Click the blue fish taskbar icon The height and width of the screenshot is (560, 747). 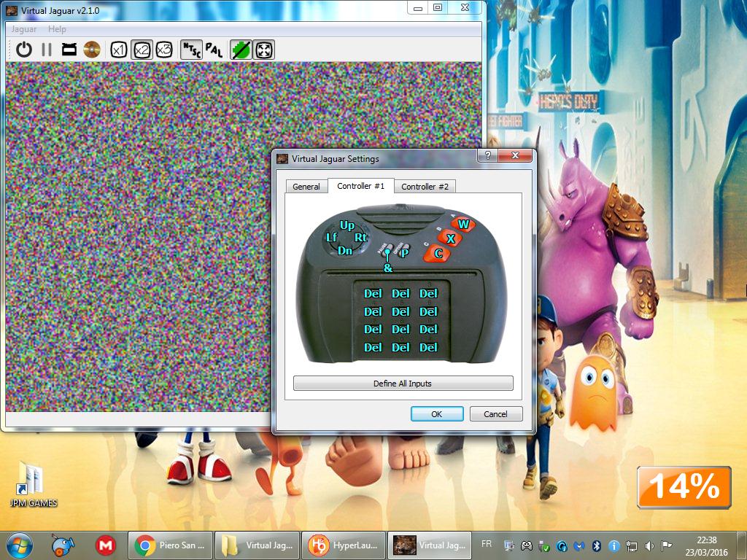coord(63,545)
